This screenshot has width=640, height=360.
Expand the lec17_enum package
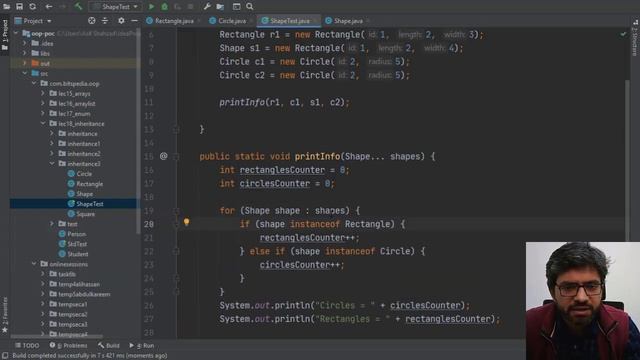point(43,113)
